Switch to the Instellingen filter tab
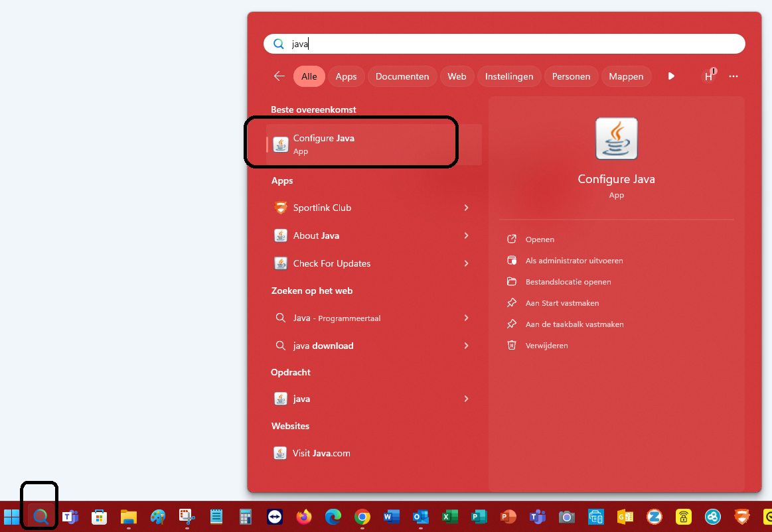The height and width of the screenshot is (532, 772). [x=509, y=76]
